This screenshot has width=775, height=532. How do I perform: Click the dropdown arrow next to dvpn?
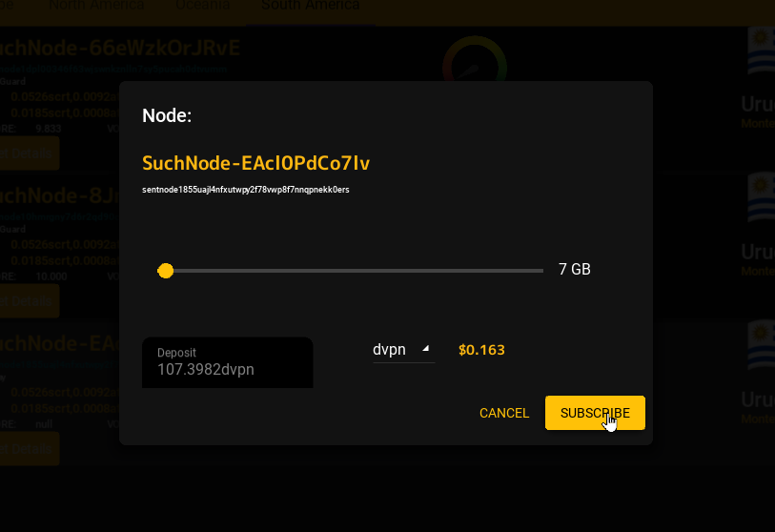[425, 349]
